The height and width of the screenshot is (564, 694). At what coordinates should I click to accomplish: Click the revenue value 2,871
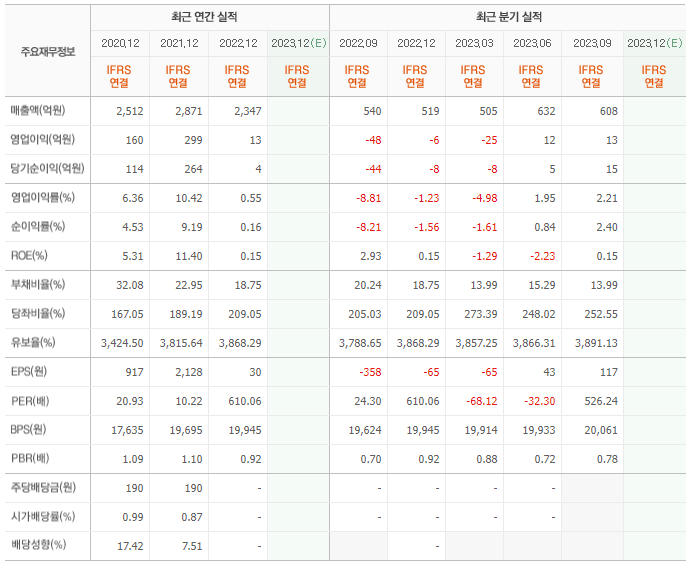click(189, 111)
